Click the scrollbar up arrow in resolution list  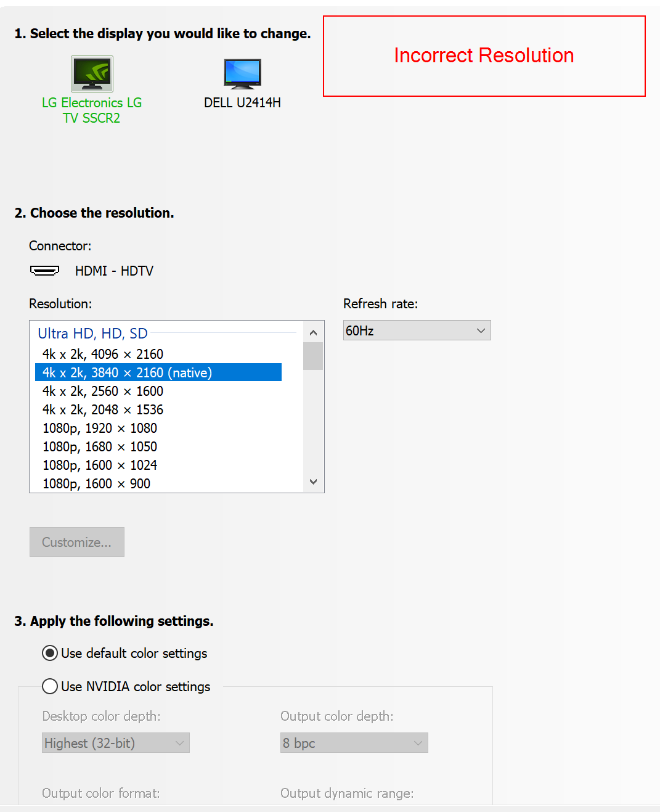pyautogui.click(x=313, y=332)
